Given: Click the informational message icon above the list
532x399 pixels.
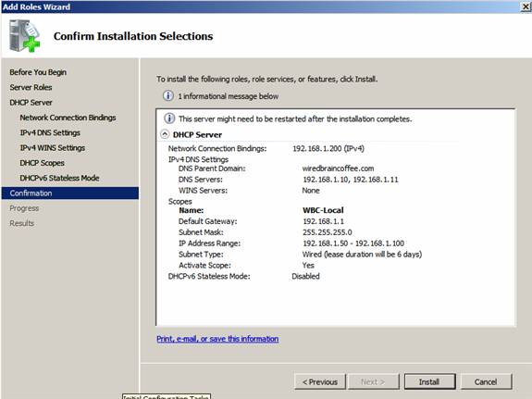Looking at the screenshot, I should click(x=168, y=96).
